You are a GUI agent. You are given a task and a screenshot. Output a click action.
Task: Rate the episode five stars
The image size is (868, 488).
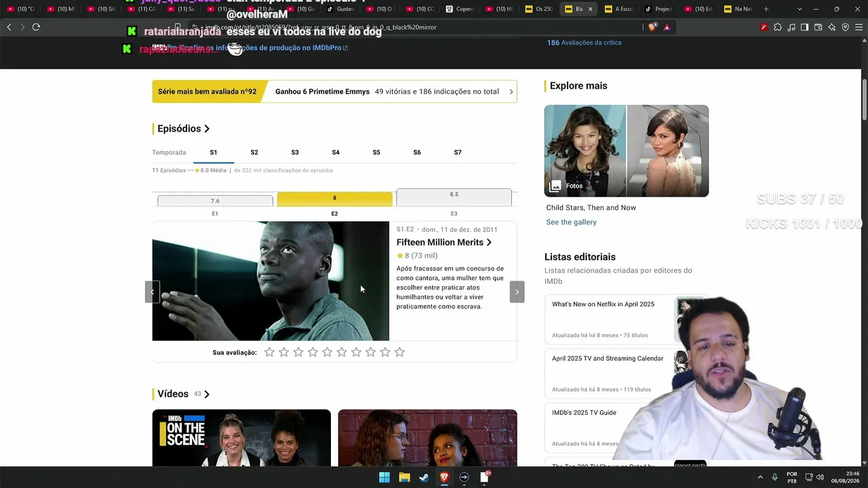pyautogui.click(x=327, y=352)
